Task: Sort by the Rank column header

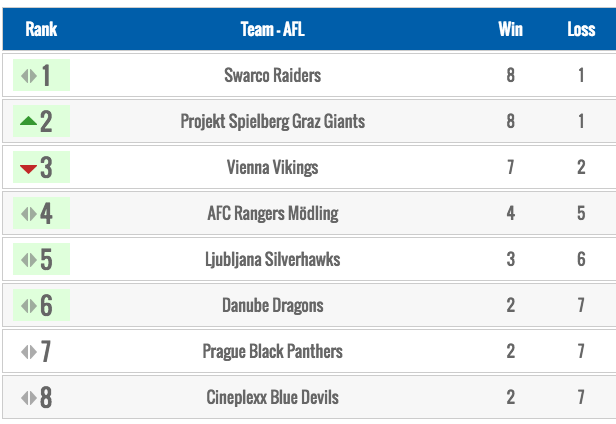Action: coord(41,29)
